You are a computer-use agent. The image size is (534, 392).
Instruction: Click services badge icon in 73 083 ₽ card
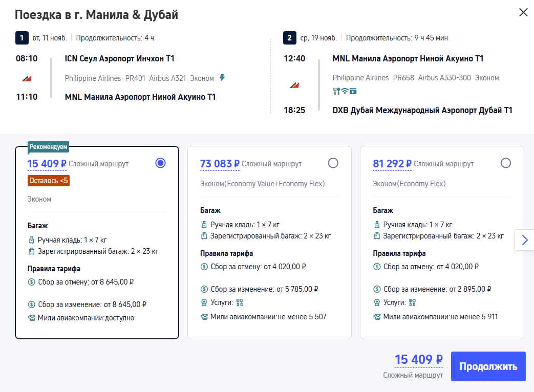pos(204,302)
